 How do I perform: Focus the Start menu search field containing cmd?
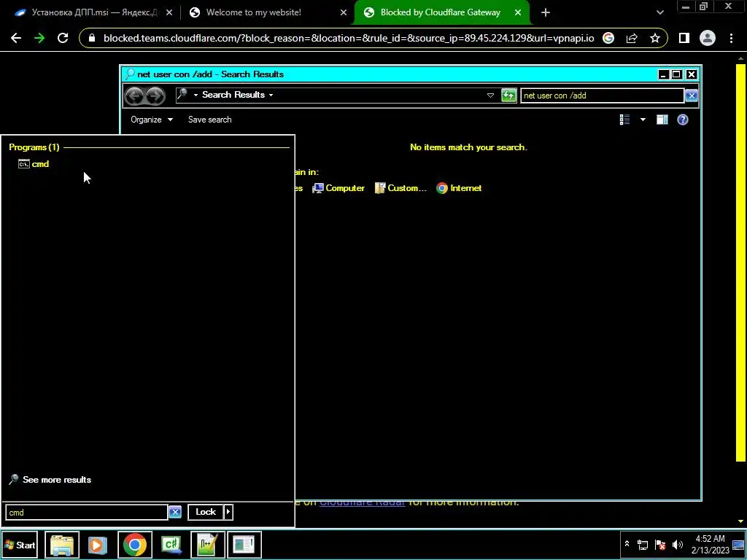coord(86,513)
